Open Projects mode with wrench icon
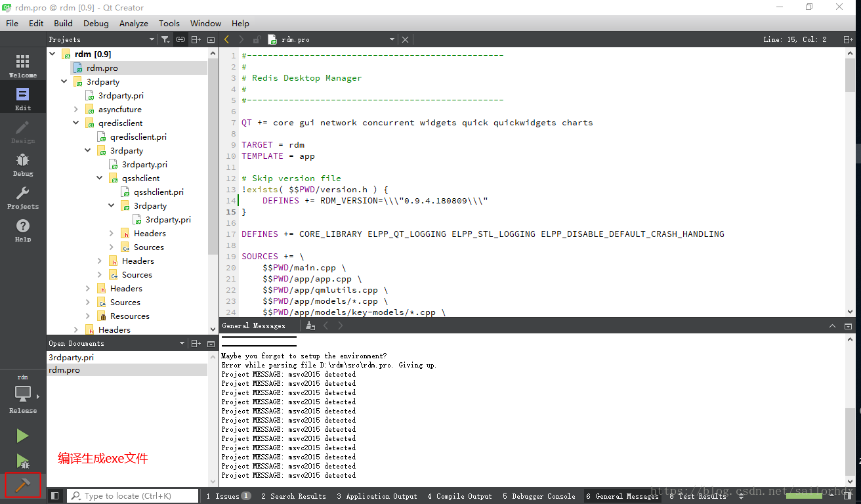 tap(23, 197)
